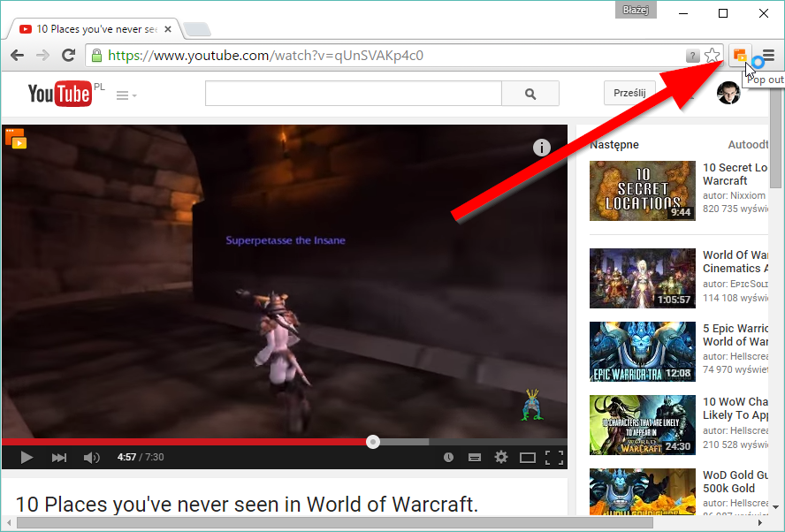Open 10 Secret Locations video thumbnail
This screenshot has height=532, width=785.
[x=643, y=191]
